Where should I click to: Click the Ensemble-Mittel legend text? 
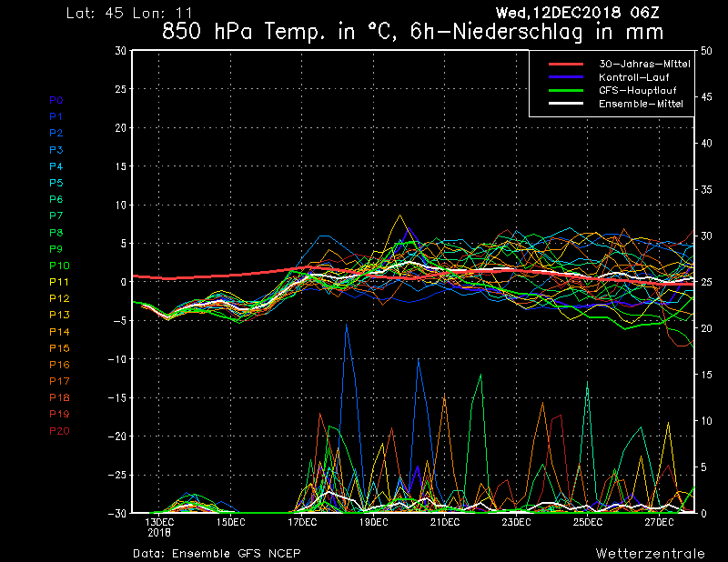coord(641,104)
